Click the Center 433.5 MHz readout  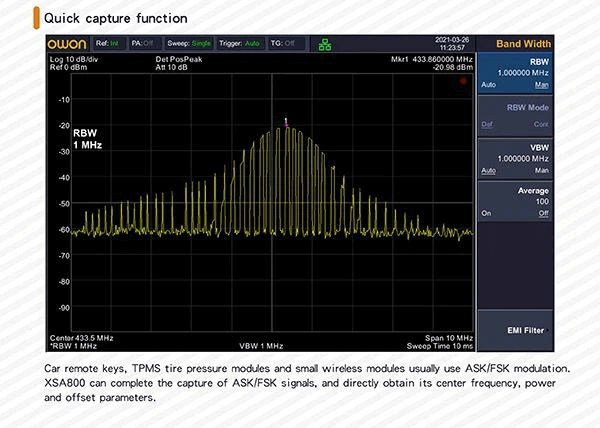(81, 338)
